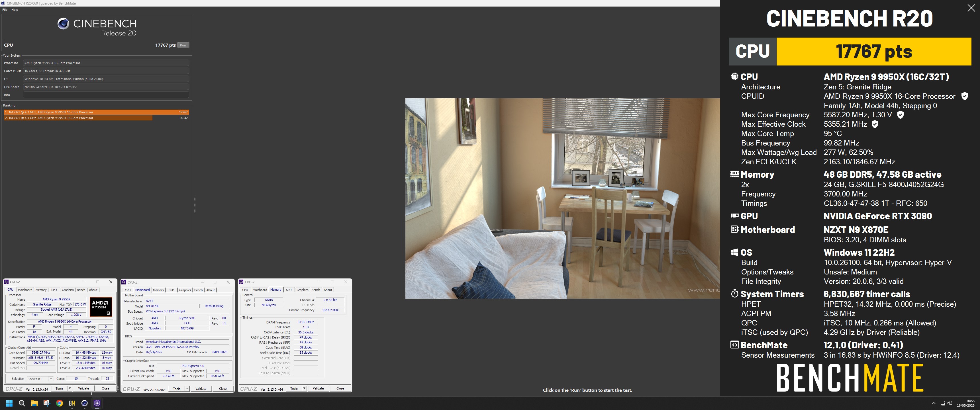
Task: Open Tools dropdown arrow in Memory CPU-Z window
Action: tap(304, 388)
